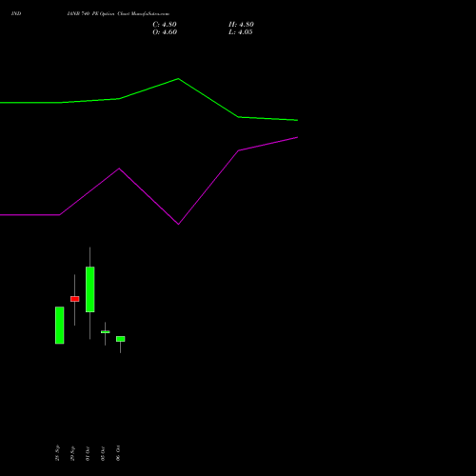Image resolution: width=476 pixels, height=476 pixels.
Task: Click the '29 Sep' date axis label
Action: [72, 453]
